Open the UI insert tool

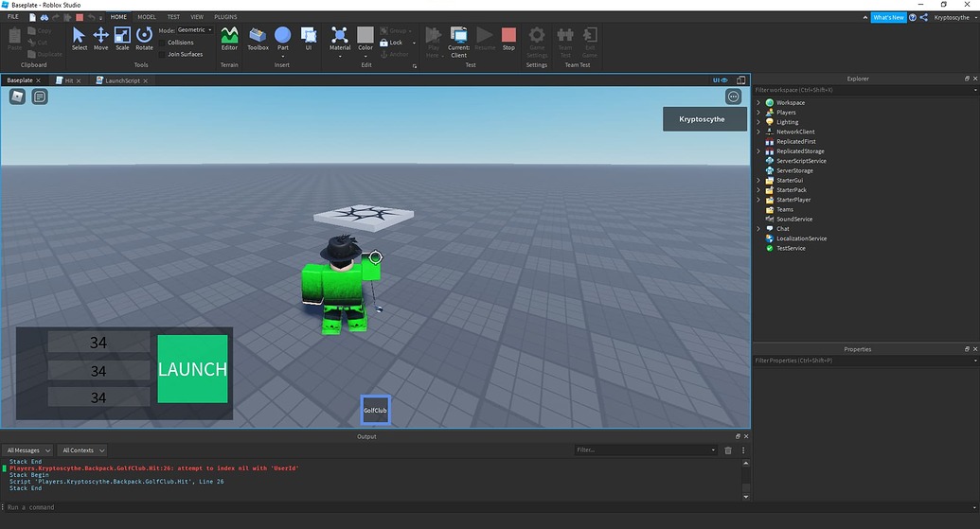(308, 39)
